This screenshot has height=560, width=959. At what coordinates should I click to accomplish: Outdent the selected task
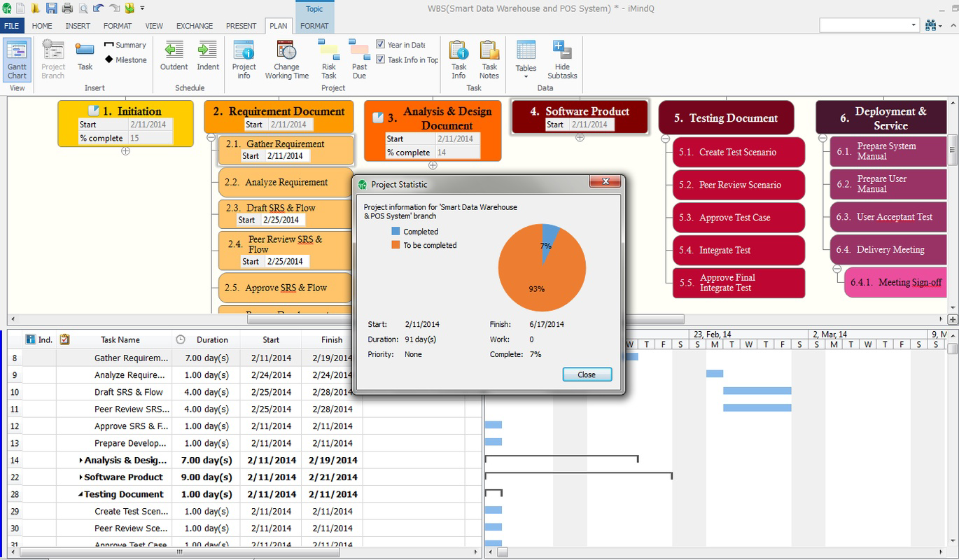point(174,57)
